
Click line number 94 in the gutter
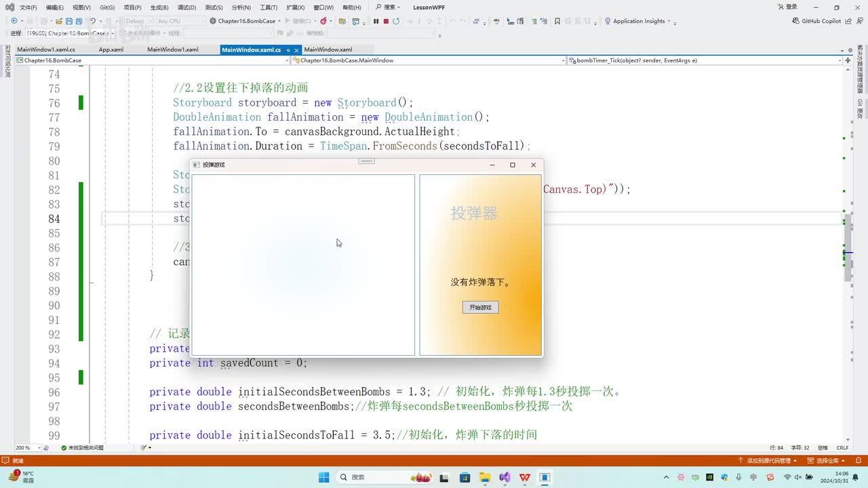point(53,363)
